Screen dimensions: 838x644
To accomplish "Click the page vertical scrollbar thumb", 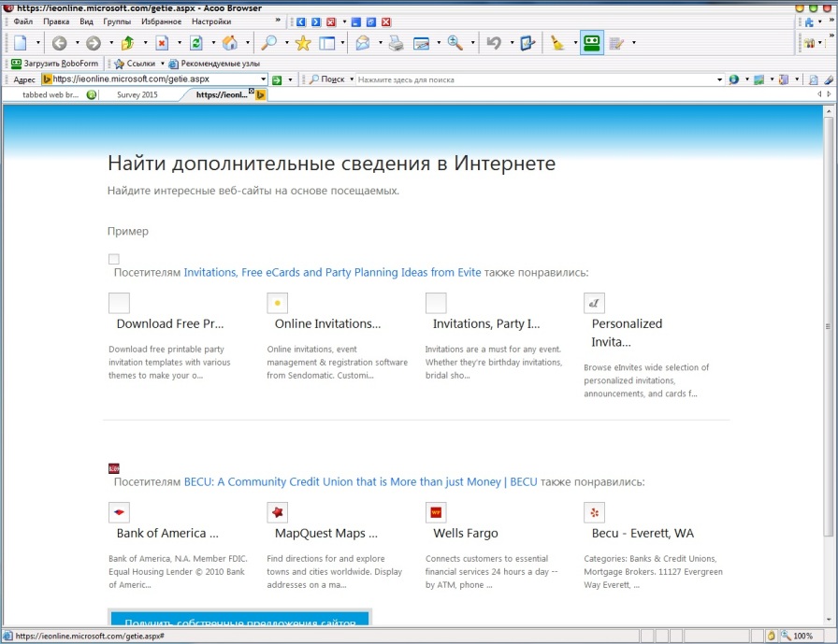I will 829,326.
